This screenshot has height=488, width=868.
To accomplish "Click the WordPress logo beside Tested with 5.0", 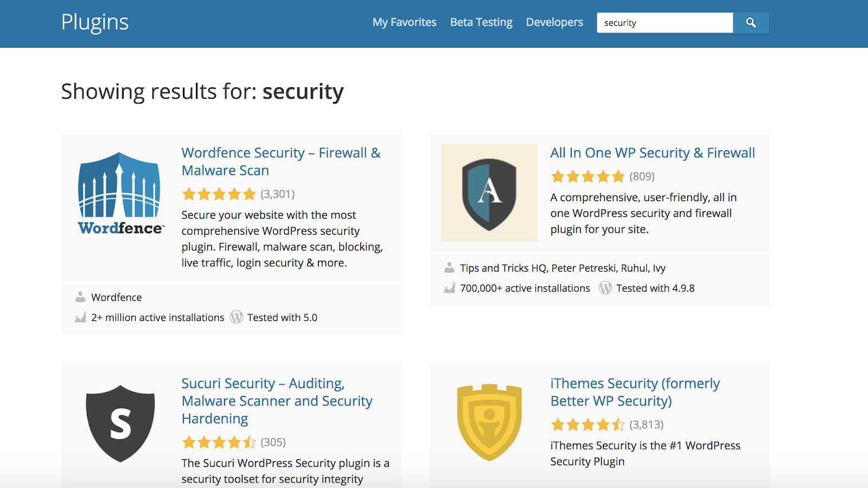I will click(237, 317).
